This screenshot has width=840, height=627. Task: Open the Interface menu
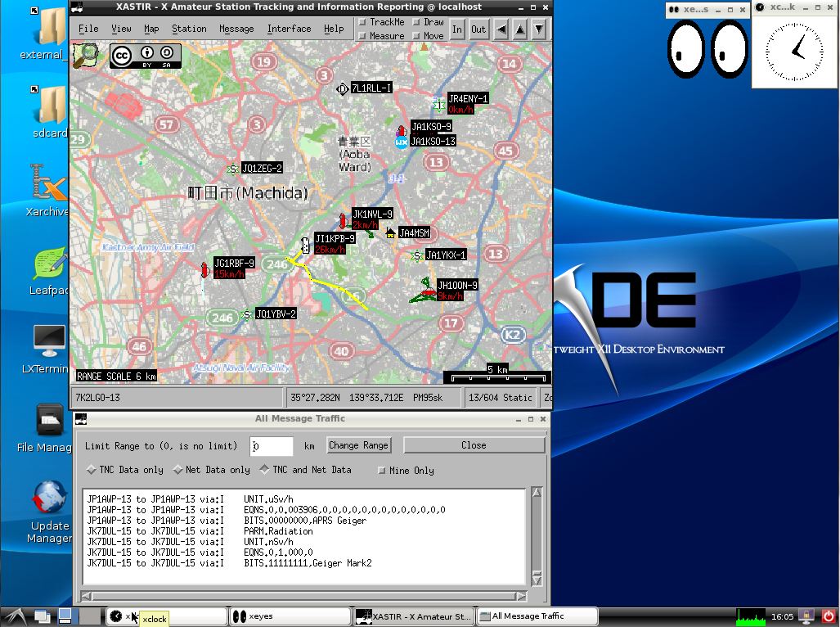click(289, 29)
